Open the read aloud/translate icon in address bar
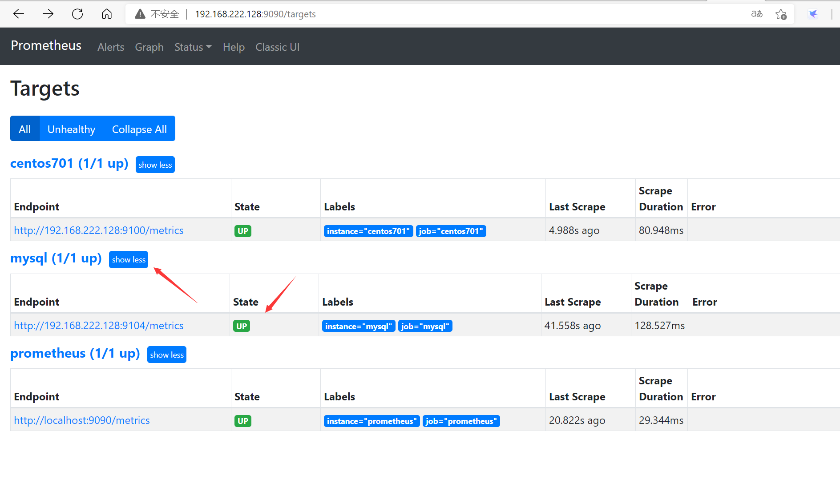The width and height of the screenshot is (840, 504). pyautogui.click(x=757, y=14)
